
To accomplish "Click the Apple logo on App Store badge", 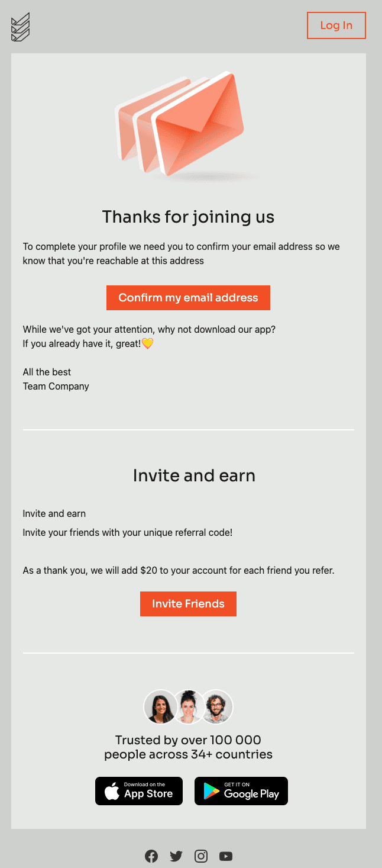I will pyautogui.click(x=112, y=791).
